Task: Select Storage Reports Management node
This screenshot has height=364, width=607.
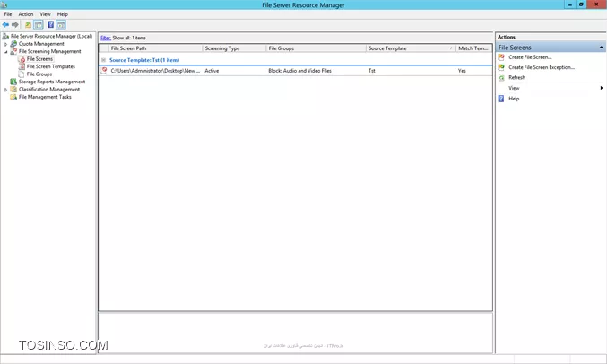Action: pyautogui.click(x=52, y=82)
